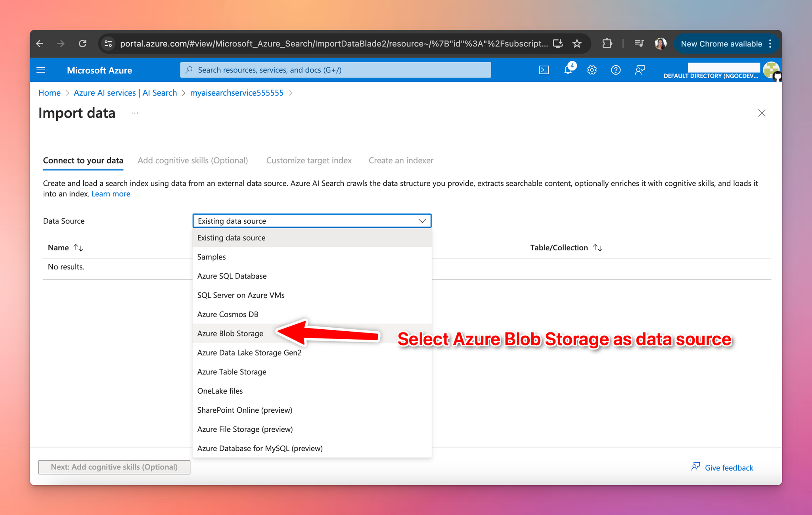Open myaisearchservice555555 breadcrumb
Viewport: 812px width, 515px height.
tap(237, 93)
